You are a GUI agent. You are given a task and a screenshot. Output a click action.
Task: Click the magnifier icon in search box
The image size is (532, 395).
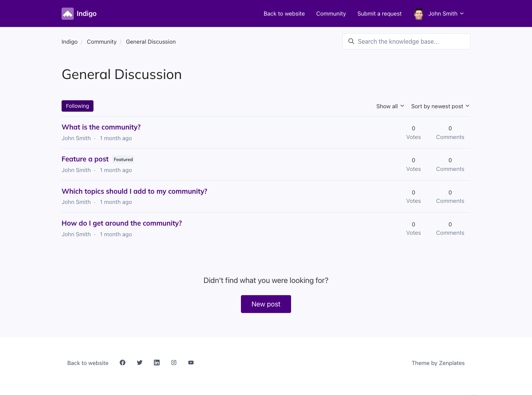pyautogui.click(x=351, y=41)
